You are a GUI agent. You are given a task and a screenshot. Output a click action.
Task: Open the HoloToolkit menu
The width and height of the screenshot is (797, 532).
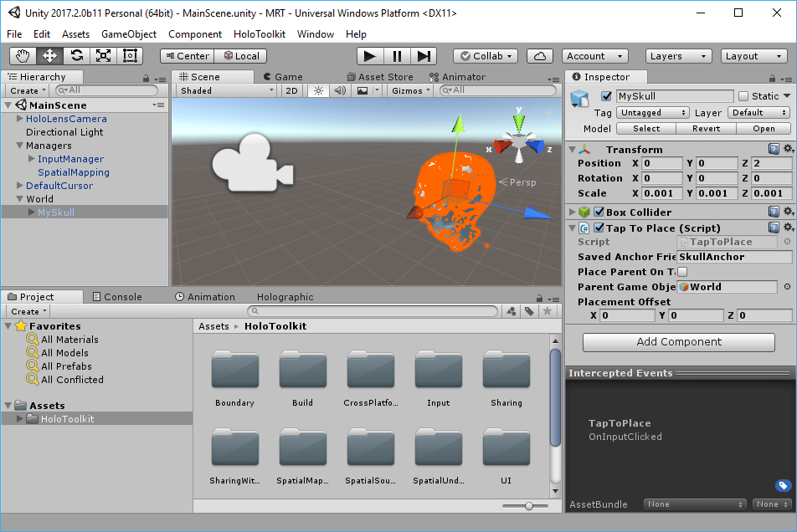[x=260, y=34]
